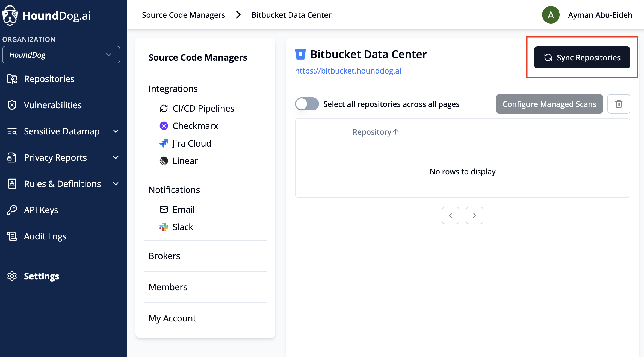This screenshot has height=357, width=644.
Task: Click the Settings gear icon
Action: coord(12,276)
